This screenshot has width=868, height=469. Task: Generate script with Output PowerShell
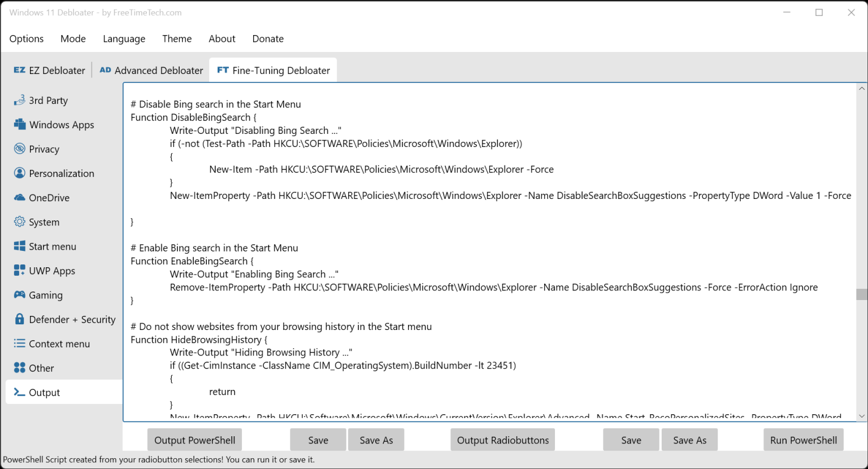tap(194, 440)
